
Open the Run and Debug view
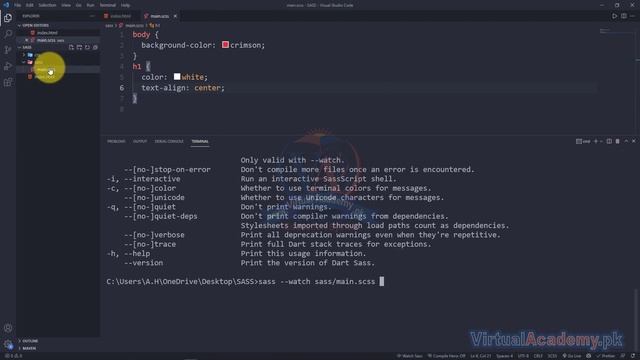pyautogui.click(x=8, y=66)
